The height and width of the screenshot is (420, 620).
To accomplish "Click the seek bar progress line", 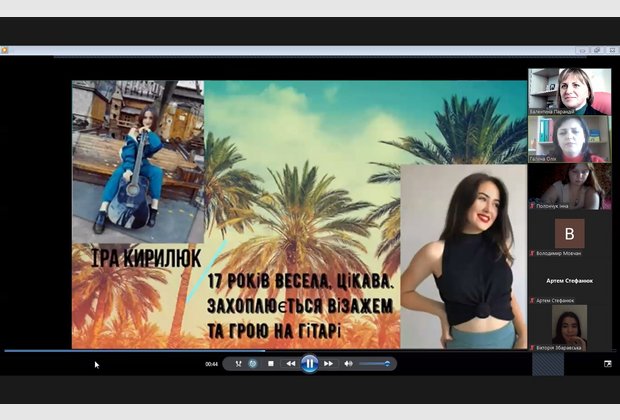I will coord(300,351).
